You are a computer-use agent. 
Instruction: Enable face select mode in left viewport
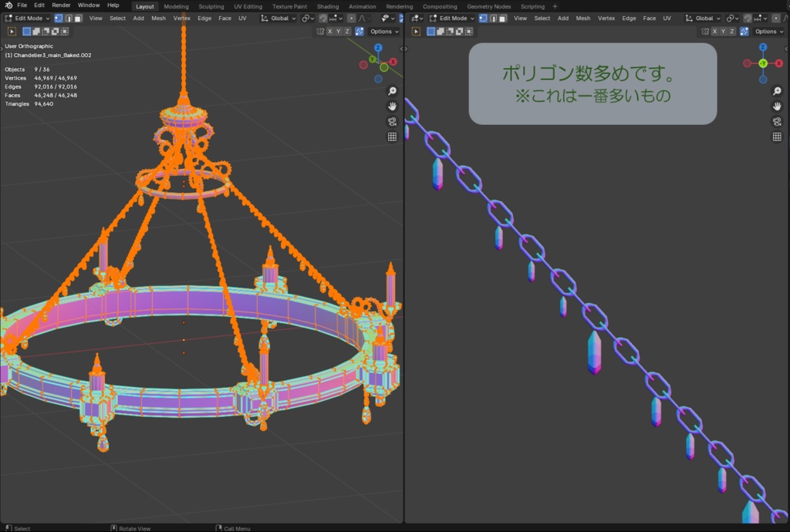point(78,19)
